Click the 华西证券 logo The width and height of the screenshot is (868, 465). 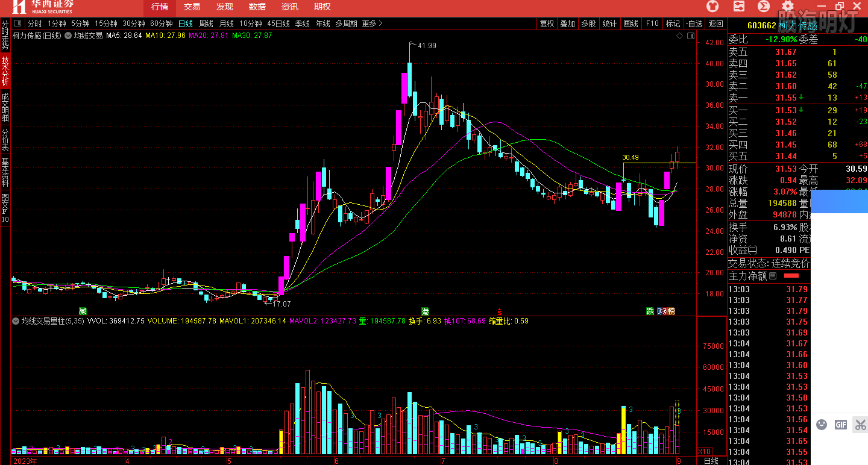click(42, 7)
